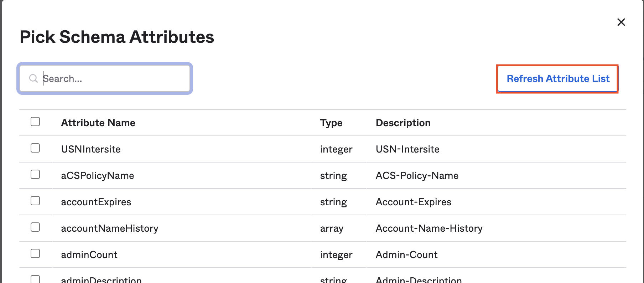
Task: Click the Description column header
Action: tap(403, 123)
